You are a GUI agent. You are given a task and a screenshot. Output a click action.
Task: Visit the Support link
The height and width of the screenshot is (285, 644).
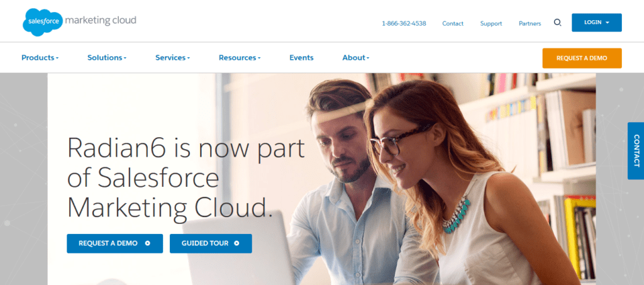(x=491, y=23)
